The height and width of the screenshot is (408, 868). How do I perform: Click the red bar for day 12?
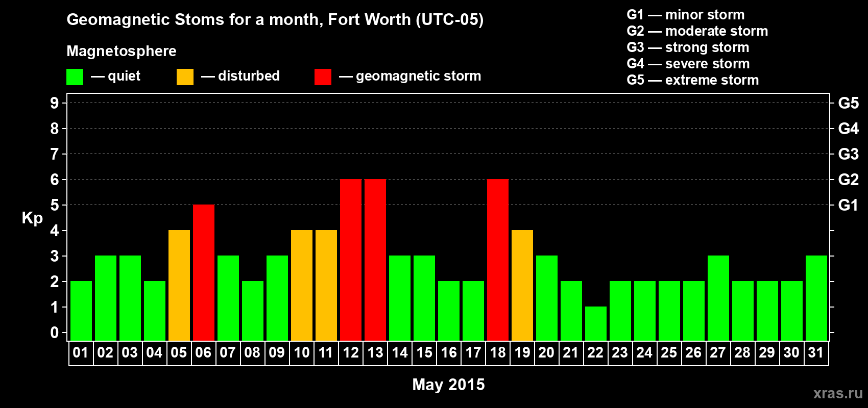[x=351, y=260]
